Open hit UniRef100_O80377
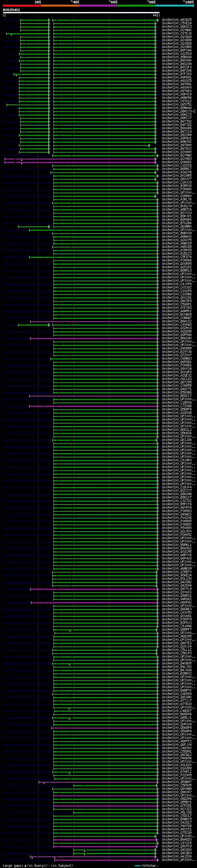Screen dimensions: 197x868 (176, 179)
